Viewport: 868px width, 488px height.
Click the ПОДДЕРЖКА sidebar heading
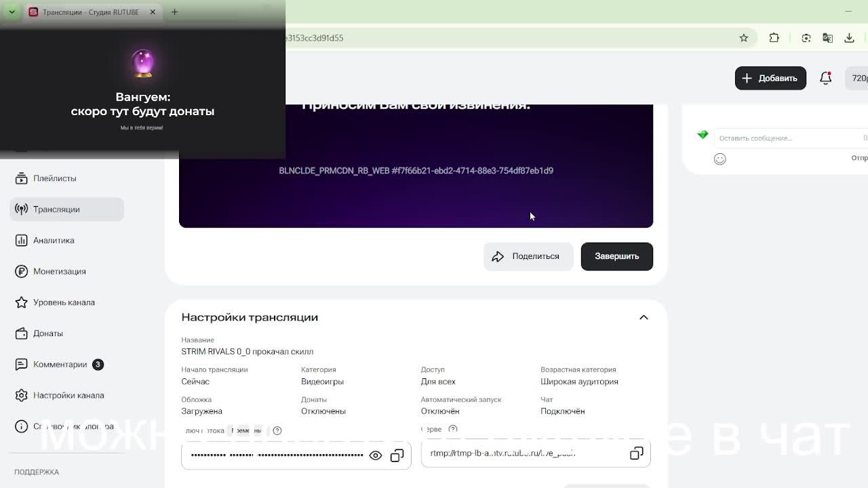pos(37,472)
